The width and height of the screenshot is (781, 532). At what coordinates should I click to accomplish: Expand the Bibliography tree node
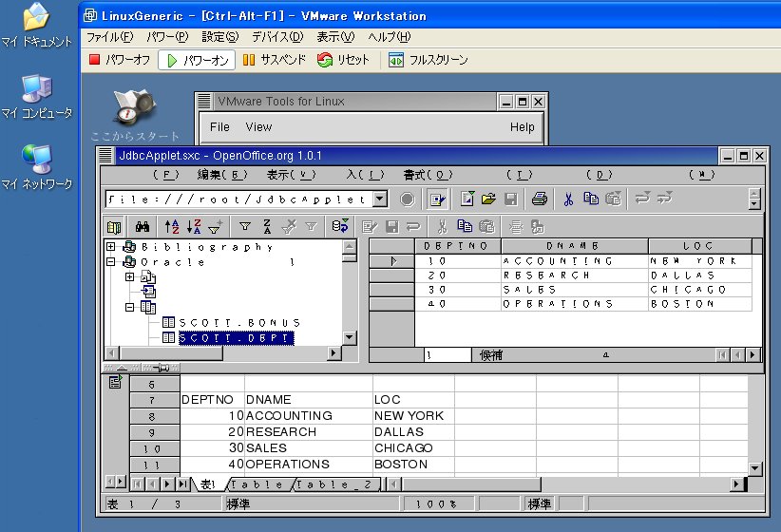click(110, 247)
